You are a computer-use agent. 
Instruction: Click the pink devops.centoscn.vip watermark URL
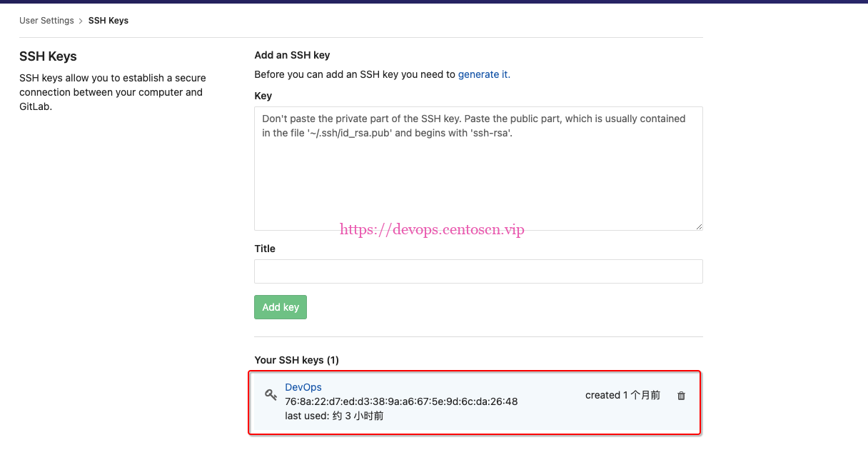[x=432, y=229]
